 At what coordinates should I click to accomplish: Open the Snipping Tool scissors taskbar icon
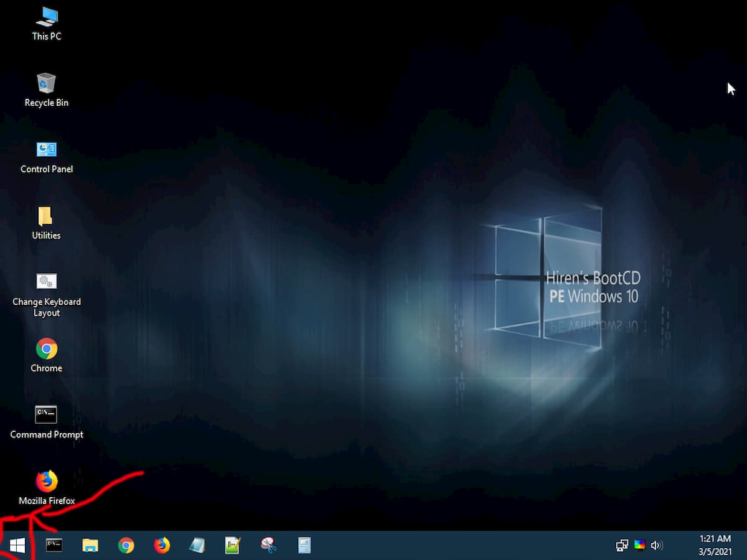pos(269,546)
